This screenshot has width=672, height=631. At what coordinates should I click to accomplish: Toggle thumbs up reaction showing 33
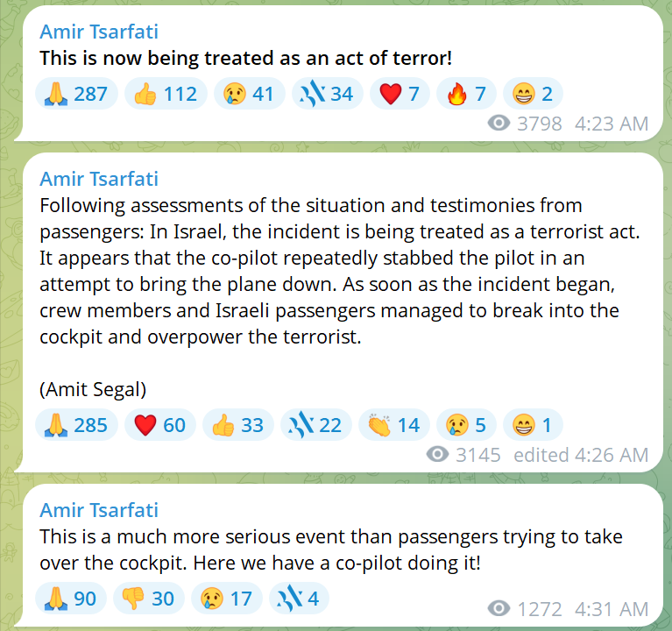237,425
